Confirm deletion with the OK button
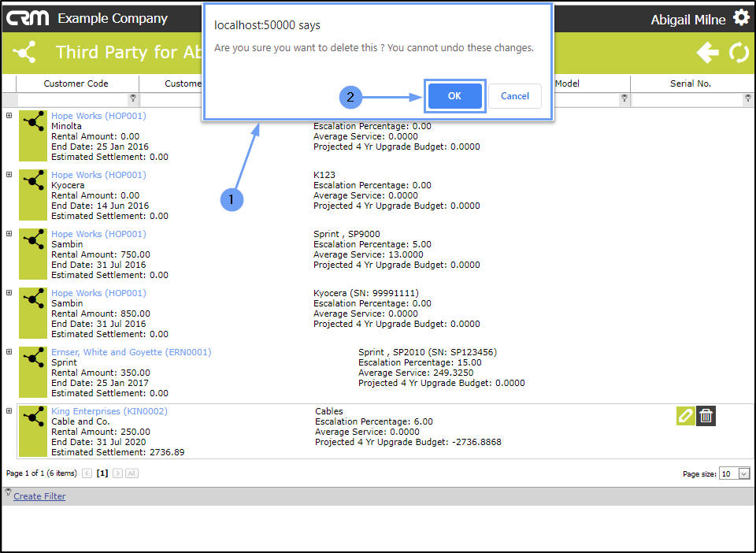 (454, 96)
